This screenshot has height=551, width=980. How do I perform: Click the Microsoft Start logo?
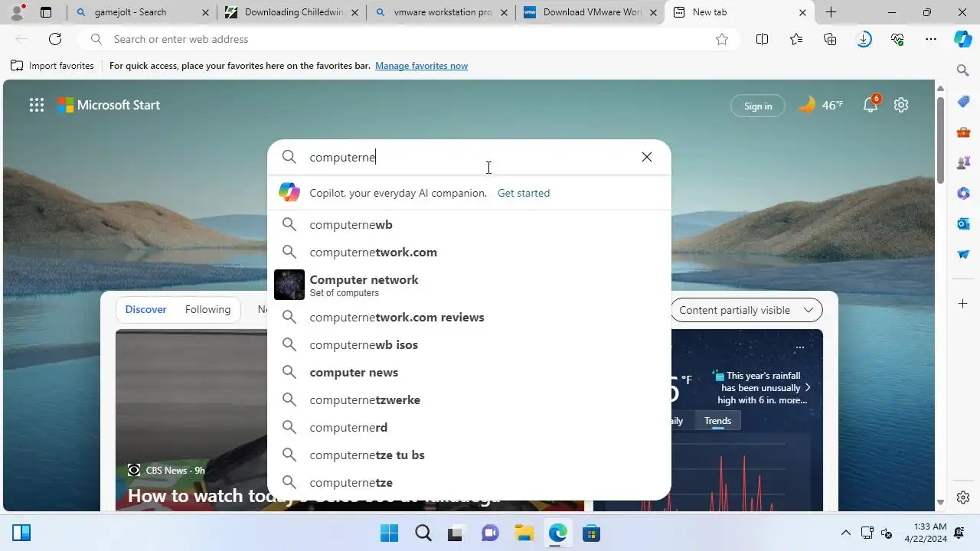tap(109, 106)
